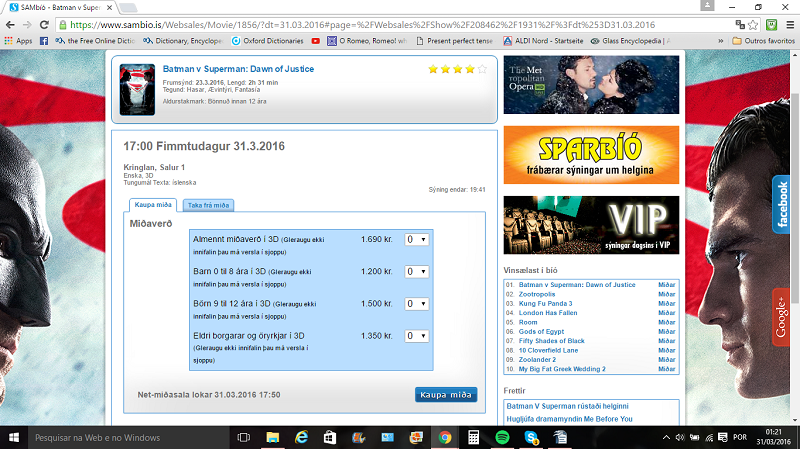Click the fifth empty rating star
Image resolution: width=800 pixels, height=449 pixels.
tap(482, 69)
